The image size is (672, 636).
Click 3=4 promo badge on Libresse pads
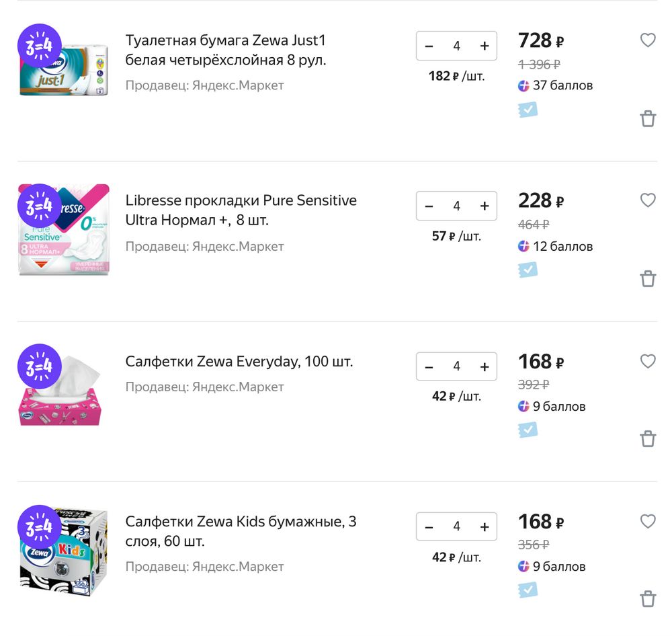point(39,206)
